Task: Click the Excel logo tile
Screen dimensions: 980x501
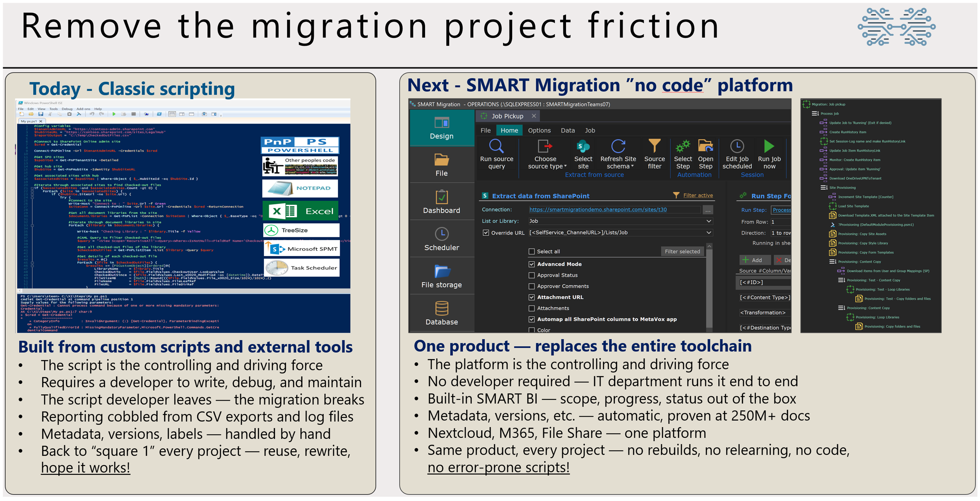Action: tap(300, 211)
